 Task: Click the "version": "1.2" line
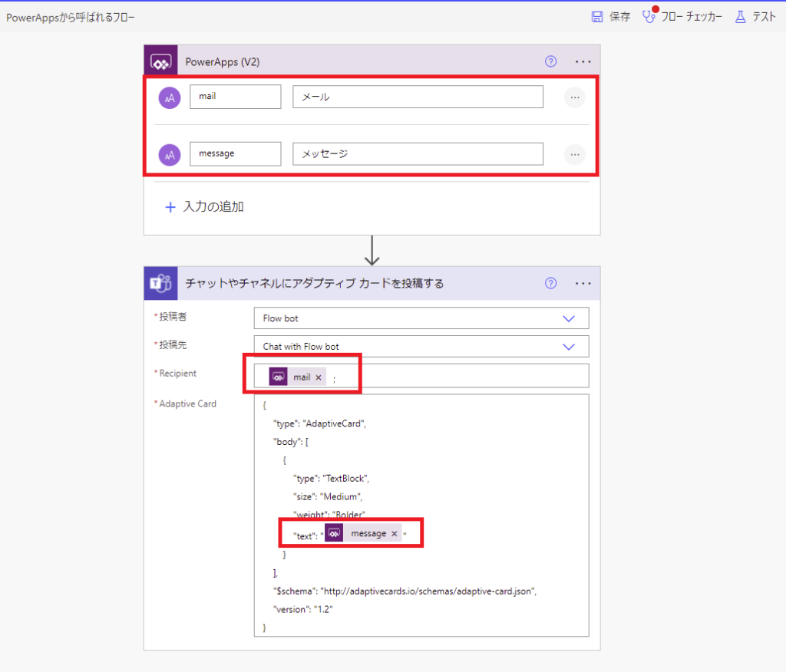(302, 609)
